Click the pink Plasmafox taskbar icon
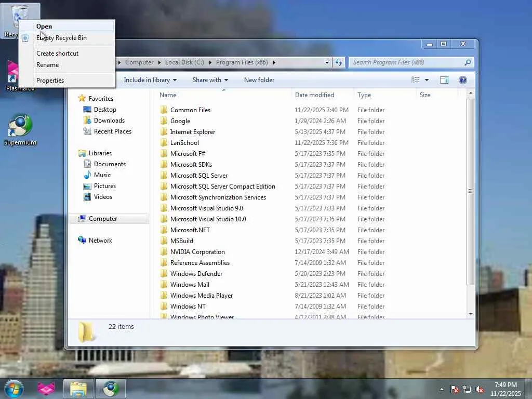This screenshot has width=532, height=399. coord(46,389)
